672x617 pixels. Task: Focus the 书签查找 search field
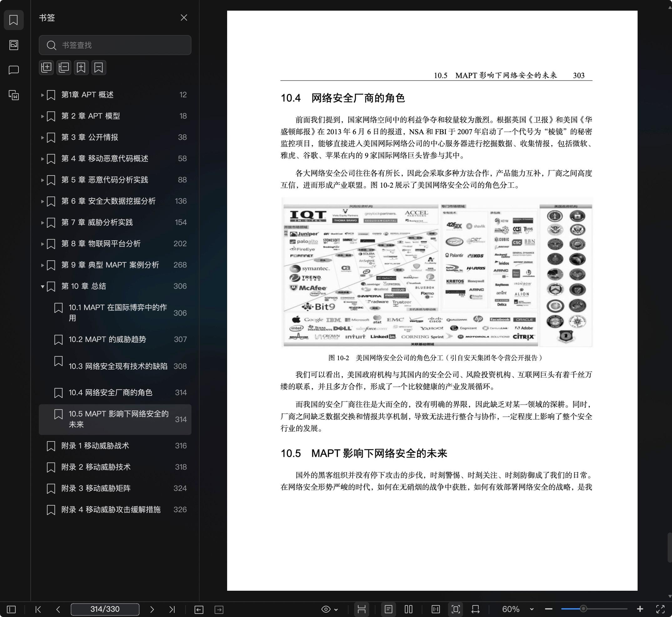(x=115, y=45)
